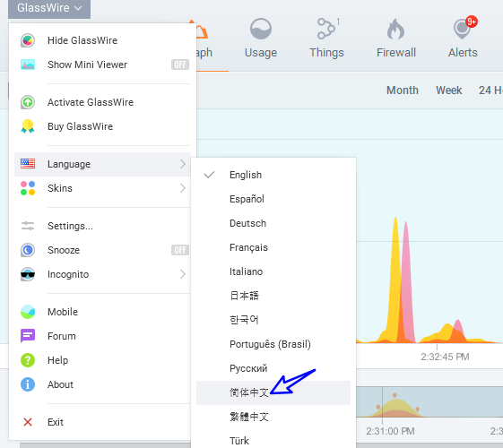Image resolution: width=503 pixels, height=448 pixels.
Task: Click the red 9+ alerts badge
Action: (472, 22)
